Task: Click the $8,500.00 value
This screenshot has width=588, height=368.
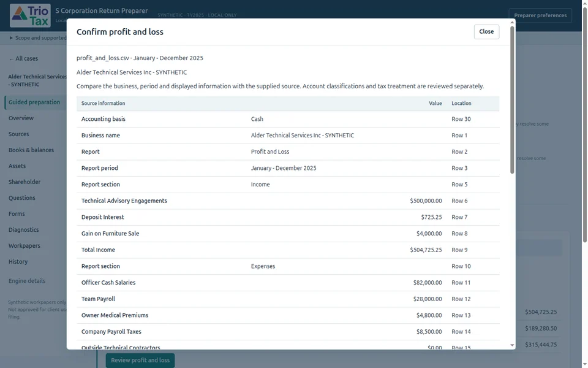Action: click(429, 332)
